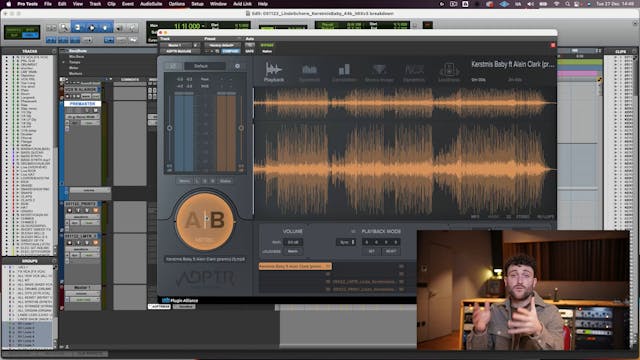The image size is (640, 360).
Task: Adjust the left A-channel gain slider
Action: [x=169, y=128]
